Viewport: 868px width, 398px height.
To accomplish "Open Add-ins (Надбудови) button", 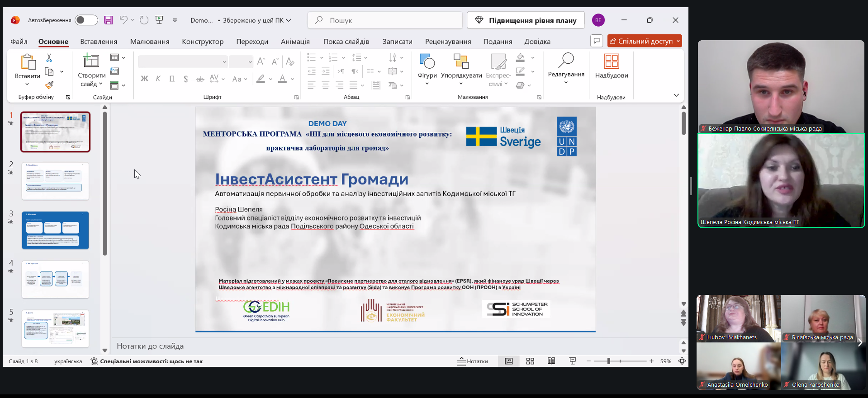I will pyautogui.click(x=612, y=66).
